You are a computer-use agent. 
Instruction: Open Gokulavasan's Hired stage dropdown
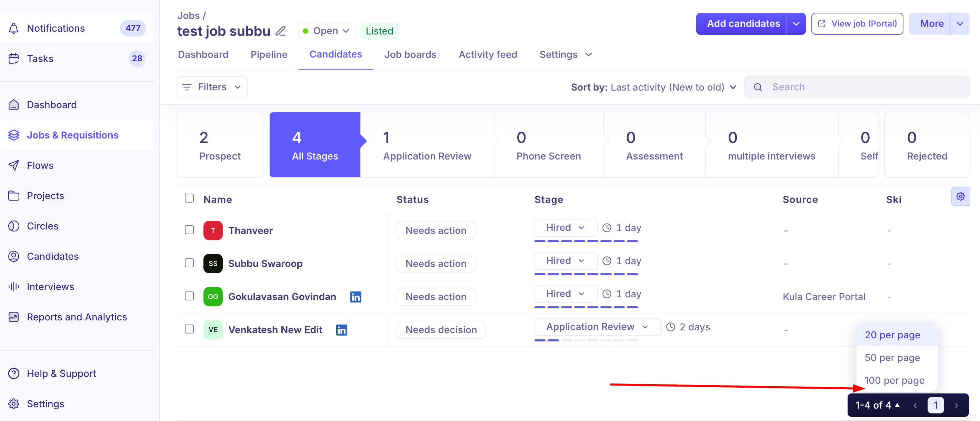pos(566,294)
